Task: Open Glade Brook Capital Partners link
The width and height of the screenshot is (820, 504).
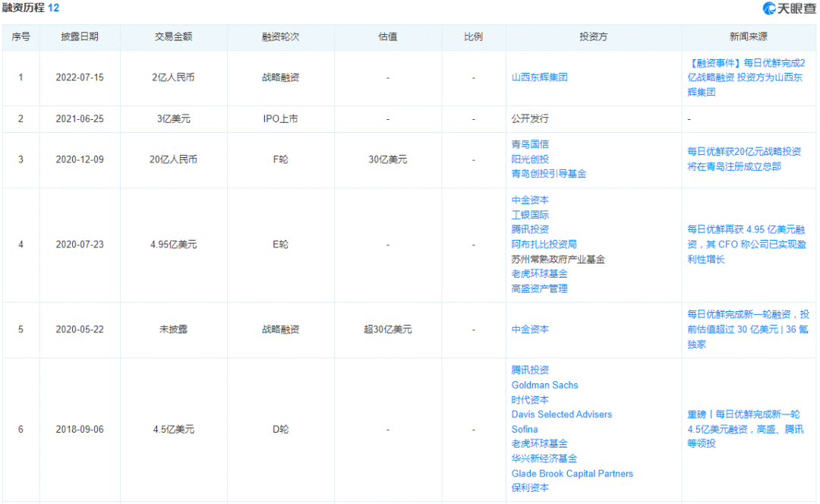Action: point(570,474)
